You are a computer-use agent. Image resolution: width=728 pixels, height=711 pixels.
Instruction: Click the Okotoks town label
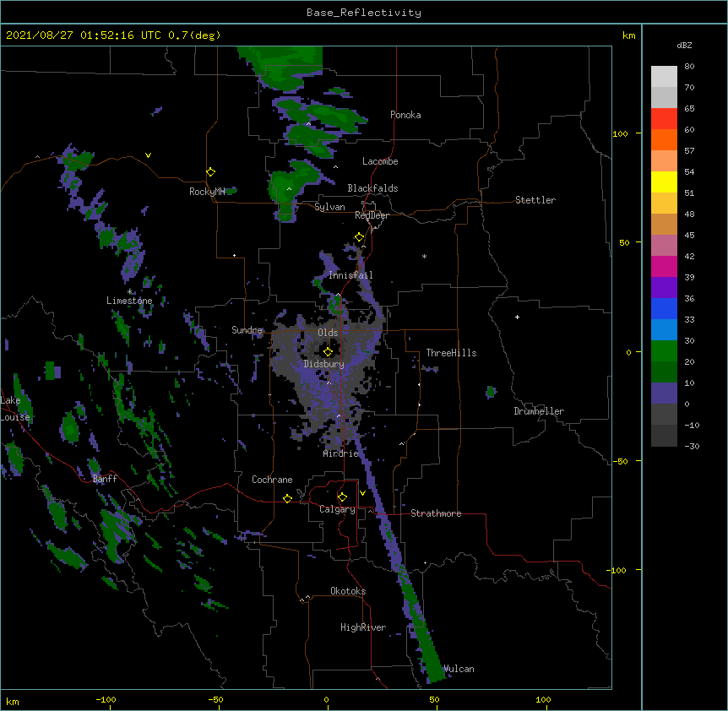[x=348, y=591]
